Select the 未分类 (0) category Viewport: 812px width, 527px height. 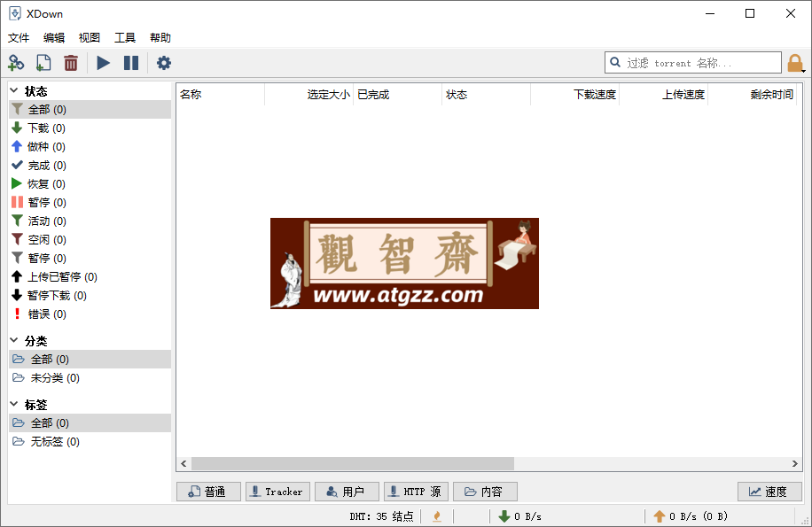(x=90, y=378)
